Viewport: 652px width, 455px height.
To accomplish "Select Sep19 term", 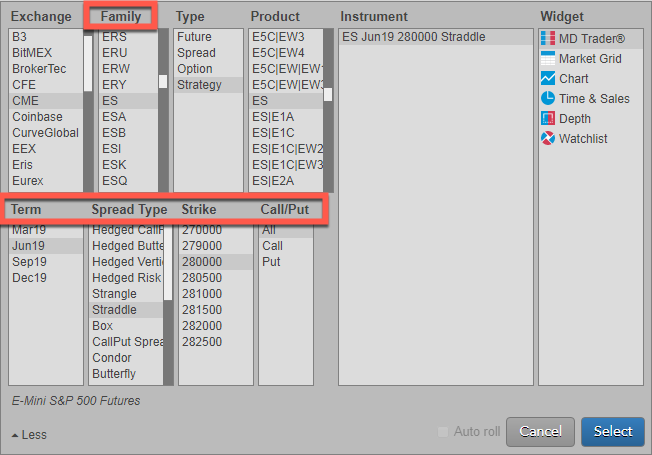I will pyautogui.click(x=46, y=262).
